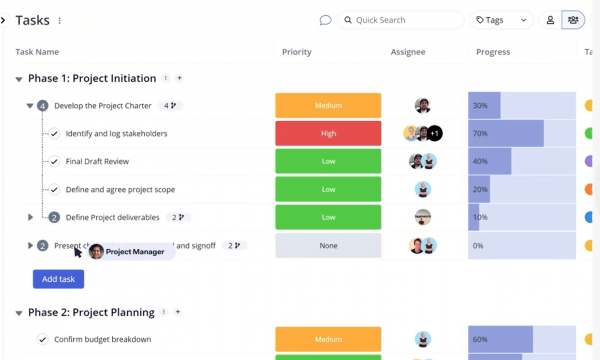Viewport: 600px width, 360px height.
Task: Open the comments speech bubble icon
Action: click(325, 20)
